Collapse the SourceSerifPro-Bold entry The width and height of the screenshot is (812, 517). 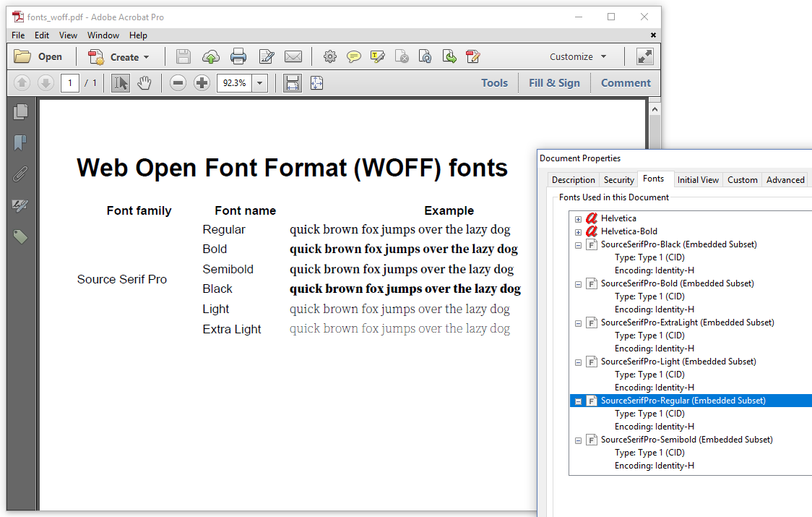point(578,284)
